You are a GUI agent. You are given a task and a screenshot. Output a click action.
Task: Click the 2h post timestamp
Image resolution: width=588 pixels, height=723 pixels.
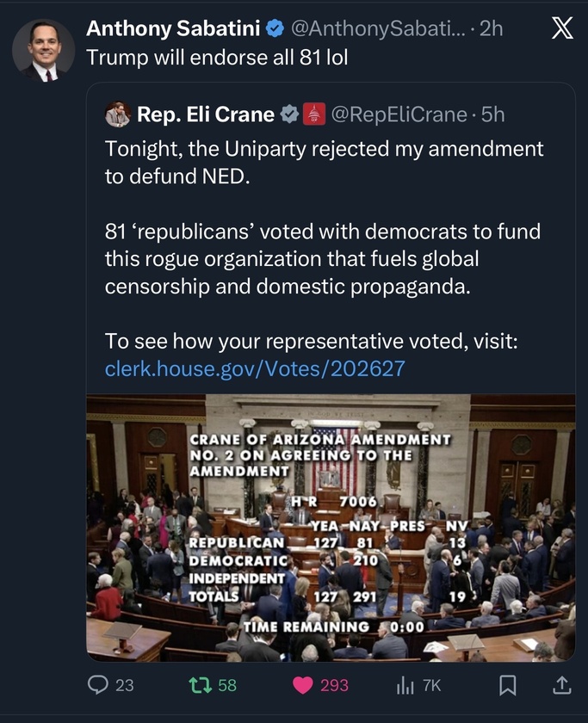[x=491, y=28]
